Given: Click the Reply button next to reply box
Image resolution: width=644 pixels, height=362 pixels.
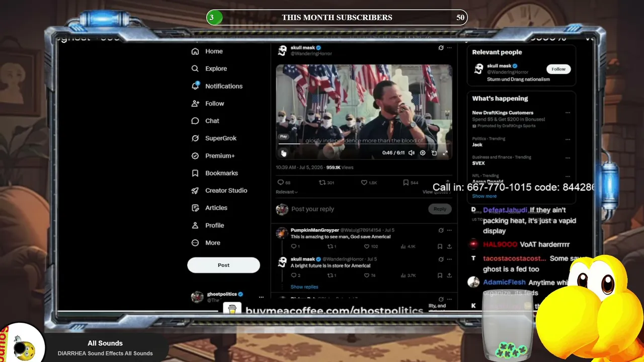Looking at the screenshot, I should (440, 209).
